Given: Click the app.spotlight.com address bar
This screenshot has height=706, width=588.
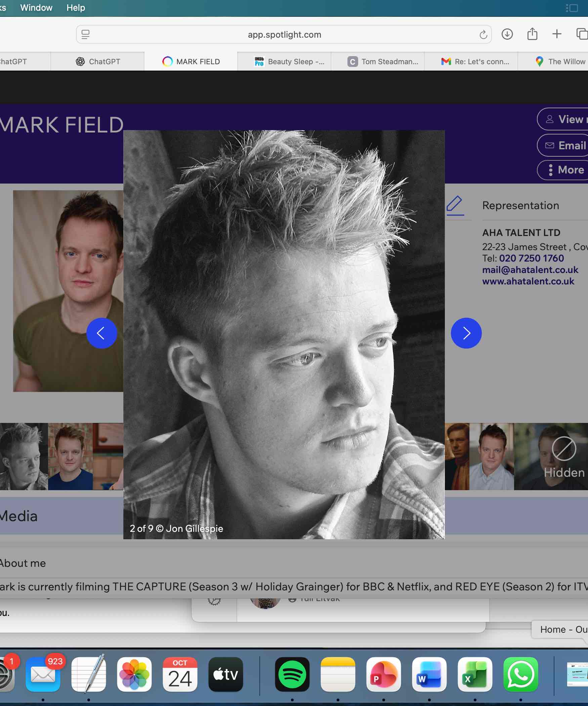Looking at the screenshot, I should tap(284, 35).
